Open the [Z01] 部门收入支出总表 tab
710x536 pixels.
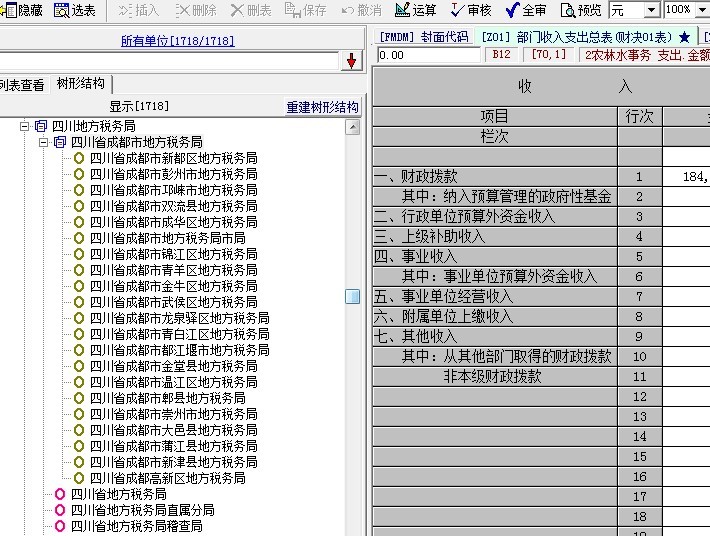[586, 37]
